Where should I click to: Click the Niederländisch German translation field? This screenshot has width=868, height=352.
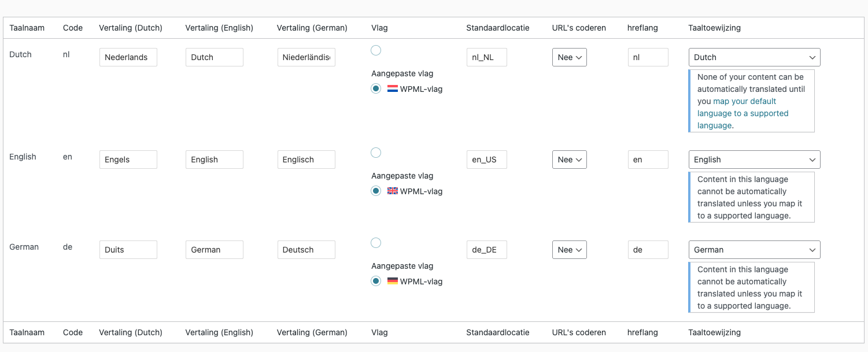[306, 57]
